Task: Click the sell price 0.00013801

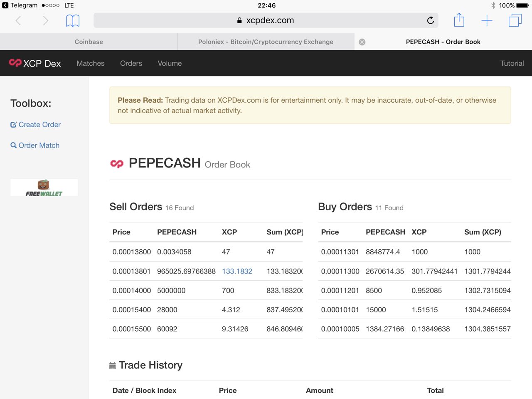Action: point(131,271)
